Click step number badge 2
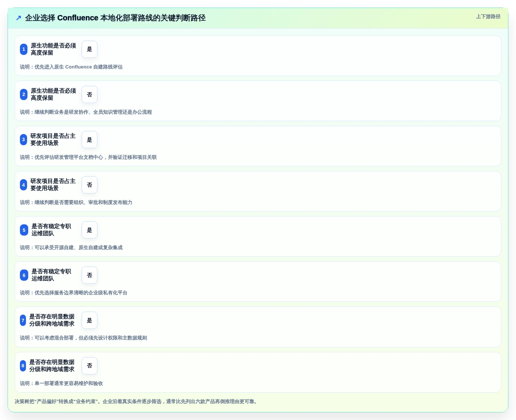The height and width of the screenshot is (420, 516). point(24,94)
